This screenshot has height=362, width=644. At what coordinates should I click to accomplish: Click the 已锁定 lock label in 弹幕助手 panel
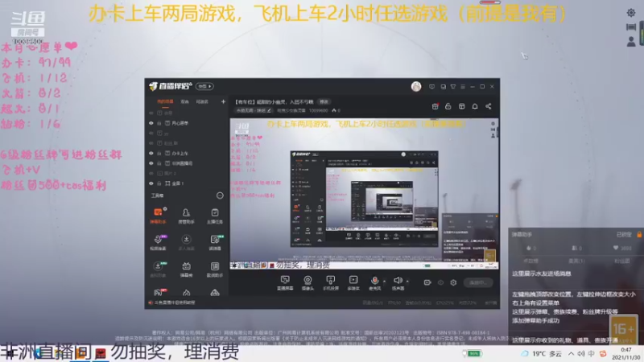[x=624, y=235]
